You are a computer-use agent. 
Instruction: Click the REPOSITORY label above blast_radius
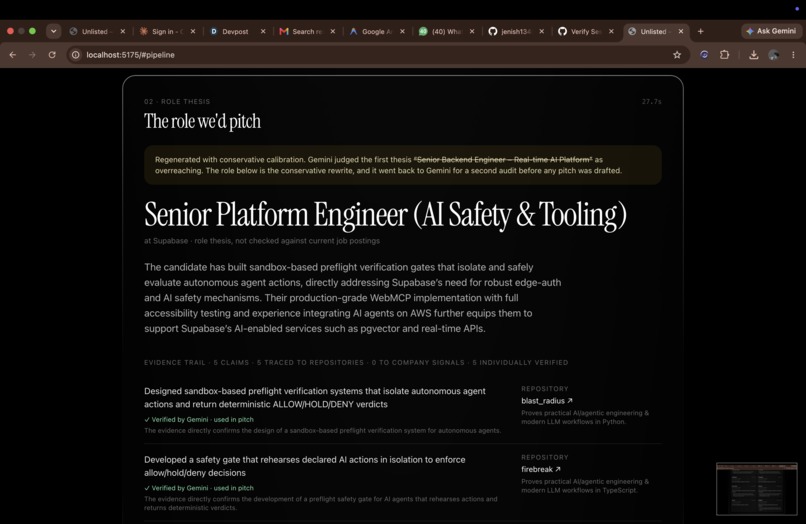point(545,389)
